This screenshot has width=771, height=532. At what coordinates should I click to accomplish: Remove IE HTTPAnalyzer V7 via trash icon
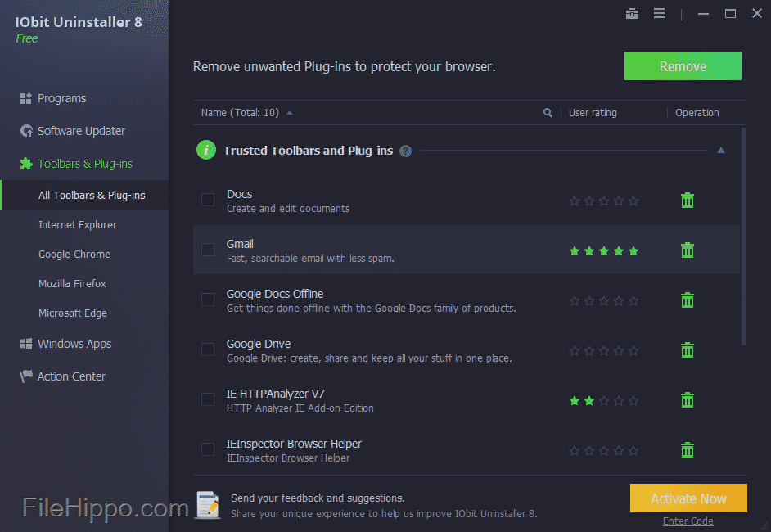[688, 399]
